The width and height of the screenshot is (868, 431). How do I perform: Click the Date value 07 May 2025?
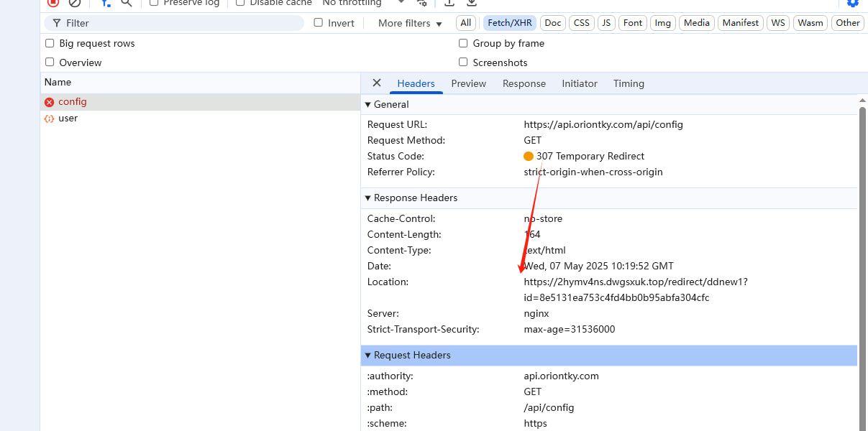(x=599, y=266)
